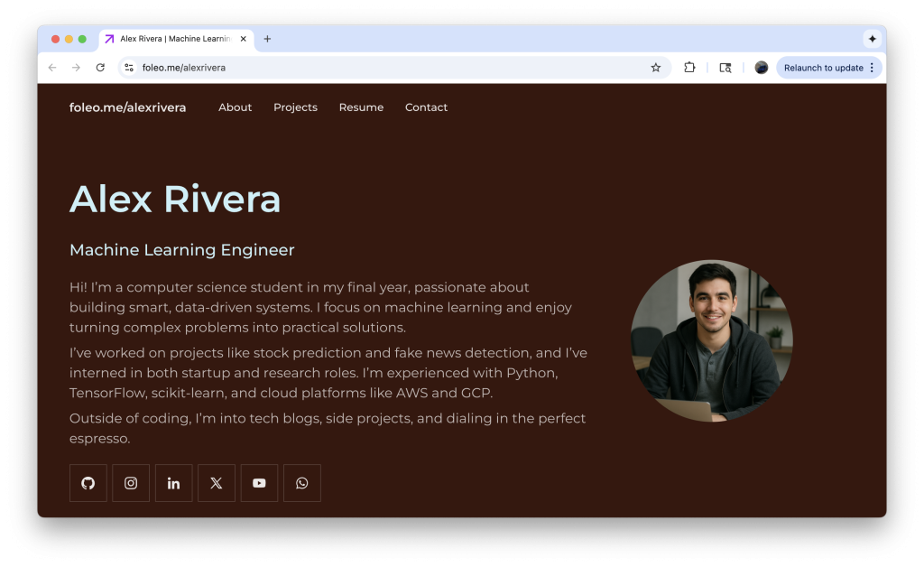Open the Chrome profile avatar

762,68
